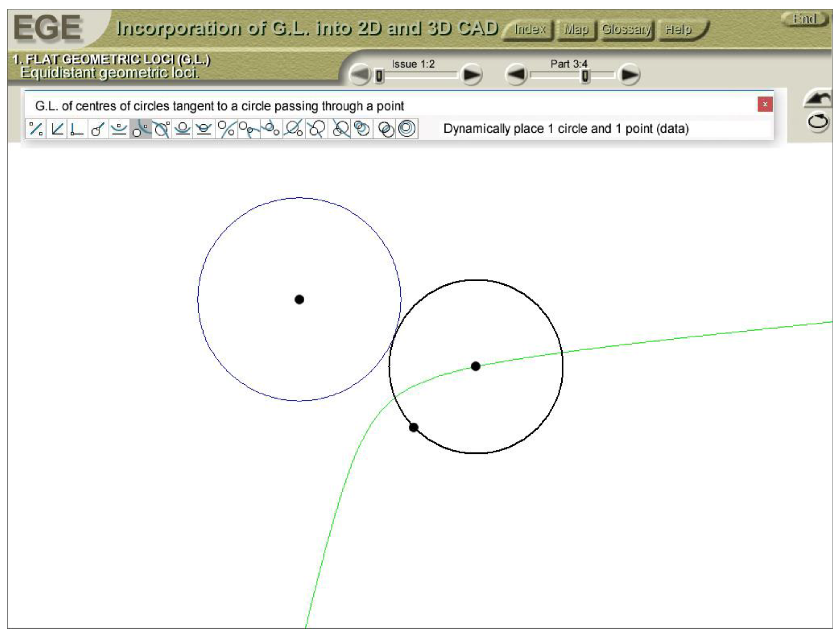Click the End button
This screenshot has height=639, width=840.
pyautogui.click(x=805, y=19)
